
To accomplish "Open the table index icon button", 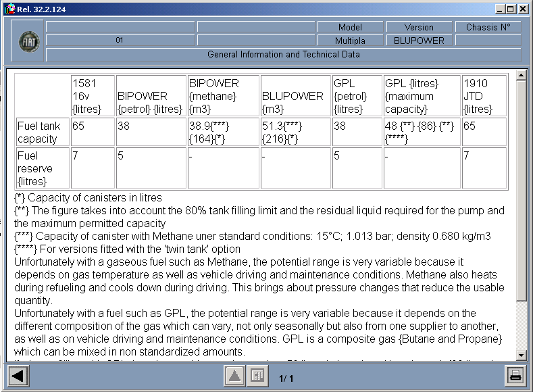I will tap(257, 376).
